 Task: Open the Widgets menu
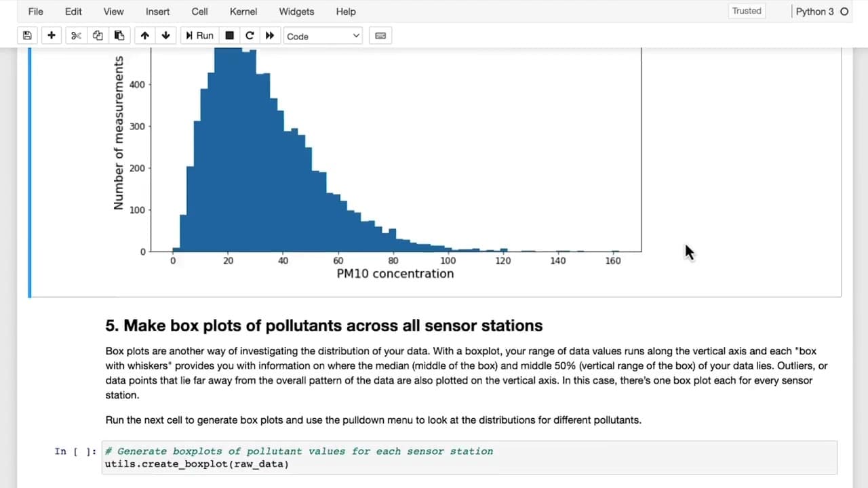(x=296, y=12)
